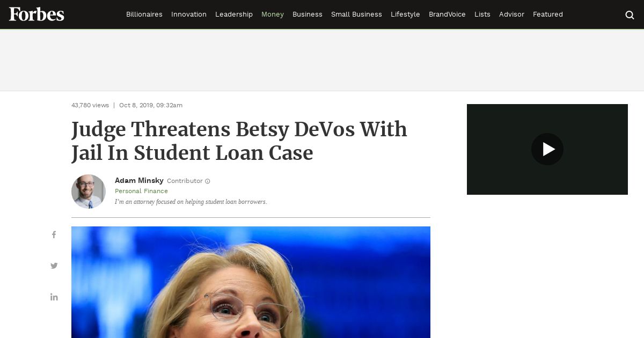The width and height of the screenshot is (644, 338).
Task: Go to BrandVoice section
Action: (447, 14)
